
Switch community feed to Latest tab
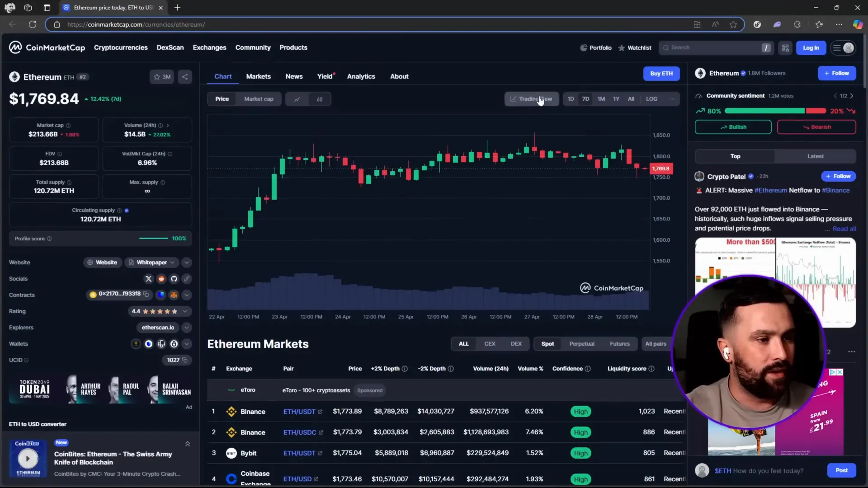coord(815,156)
